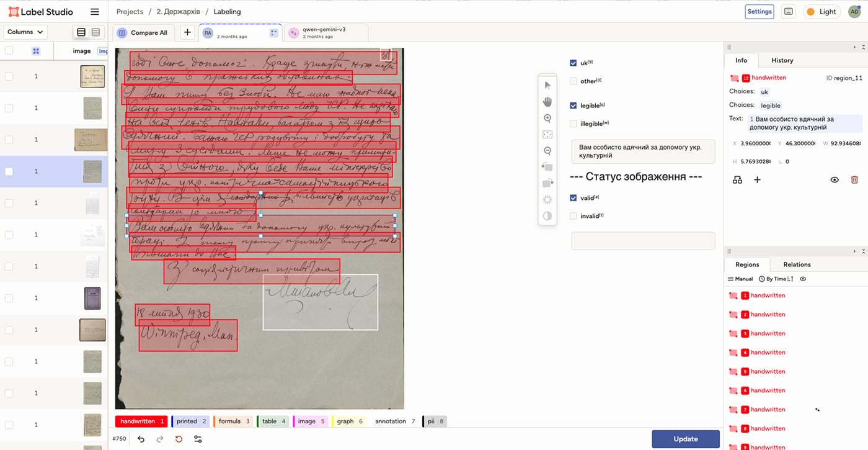The width and height of the screenshot is (868, 450).
Task: Switch to the History tab
Action: [x=782, y=60]
